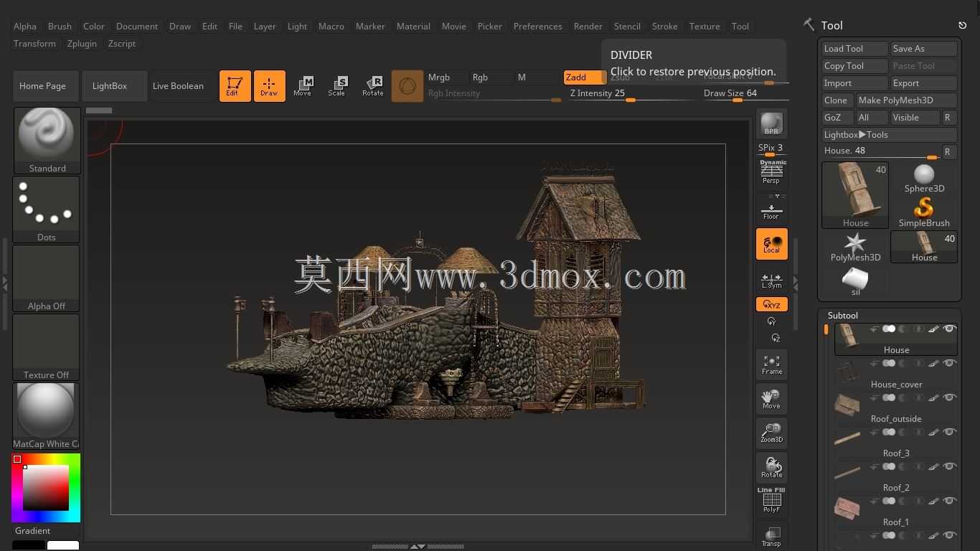The width and height of the screenshot is (980, 551).
Task: Open the MatCap White material picker
Action: coord(47,416)
